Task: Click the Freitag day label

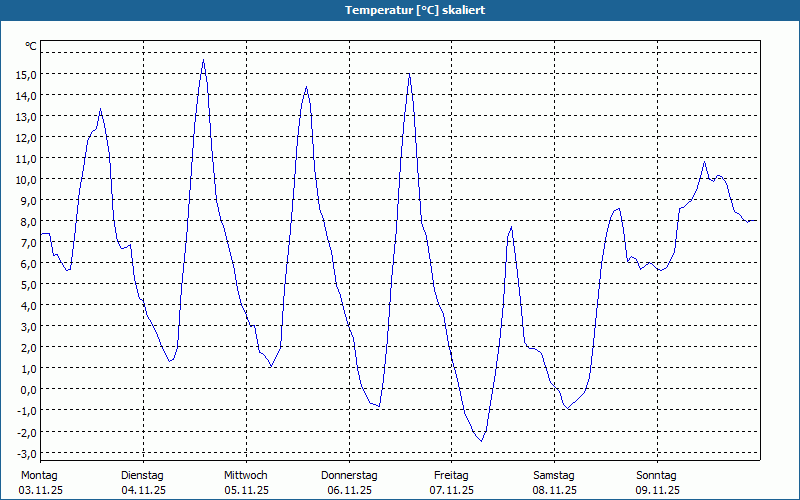Action: click(451, 476)
